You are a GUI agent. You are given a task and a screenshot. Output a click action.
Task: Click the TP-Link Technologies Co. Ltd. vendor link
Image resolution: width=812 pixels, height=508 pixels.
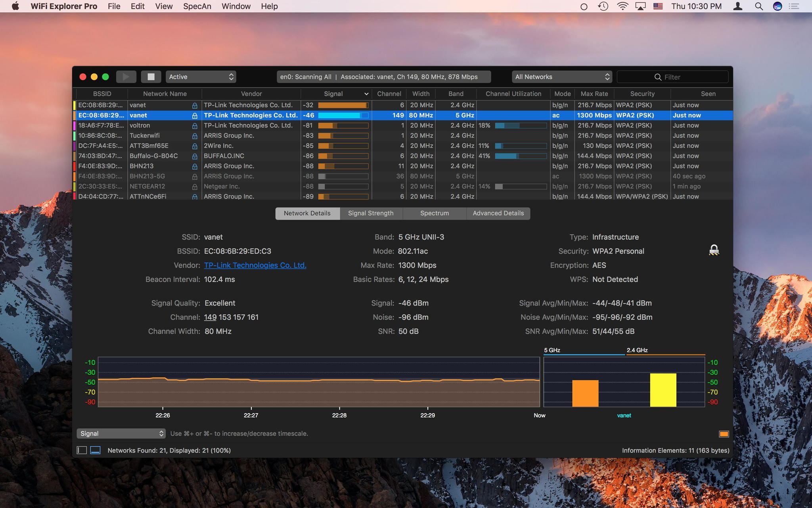[x=255, y=266]
